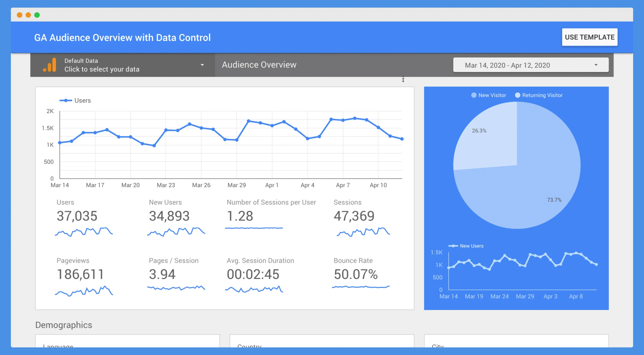
Task: Click the Users legend marker in line chart
Action: pos(66,101)
